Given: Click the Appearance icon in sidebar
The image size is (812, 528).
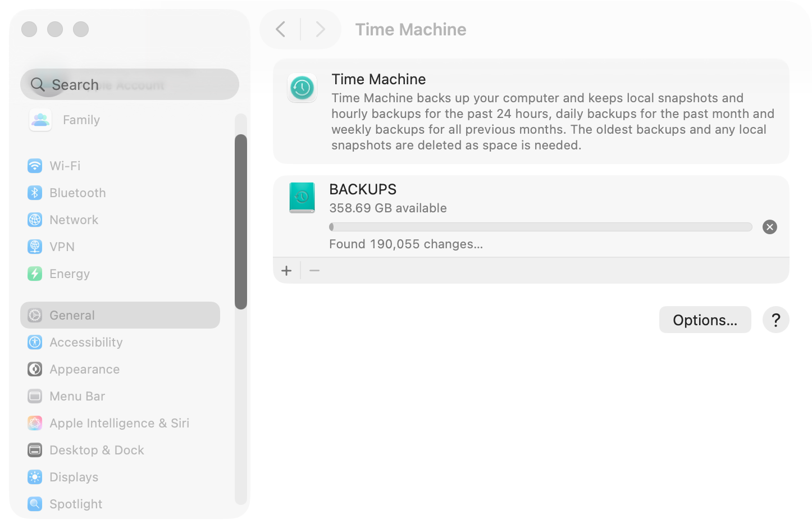Looking at the screenshot, I should 35,369.
